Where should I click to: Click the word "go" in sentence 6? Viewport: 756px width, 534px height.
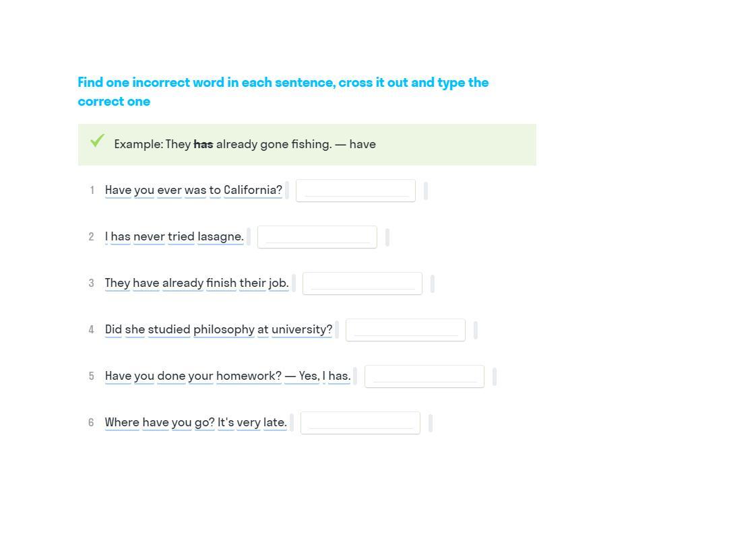[x=204, y=423]
